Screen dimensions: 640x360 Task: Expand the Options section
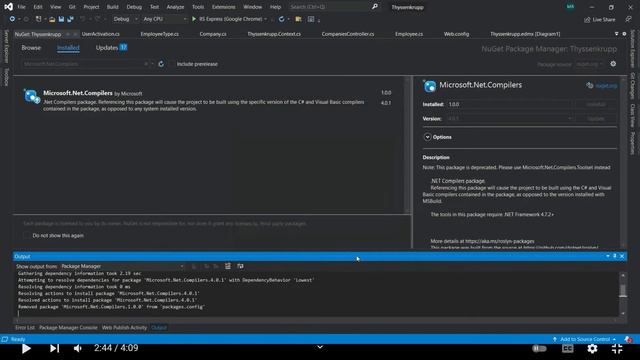coord(427,137)
